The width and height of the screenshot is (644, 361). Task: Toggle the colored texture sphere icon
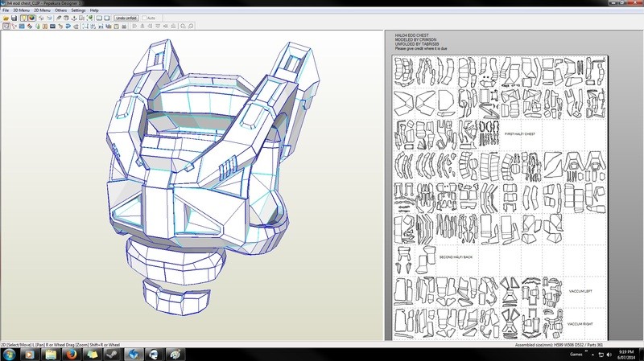(x=32, y=18)
